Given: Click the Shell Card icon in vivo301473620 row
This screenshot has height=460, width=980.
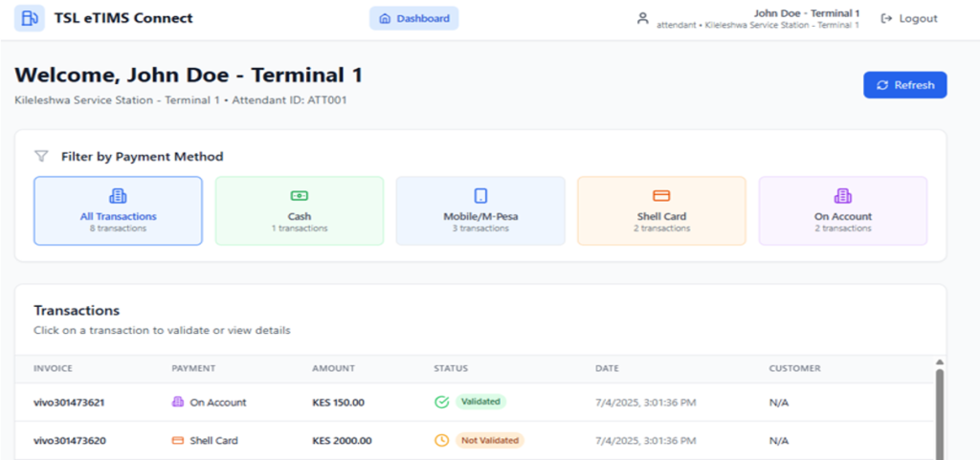Looking at the screenshot, I should (x=177, y=440).
